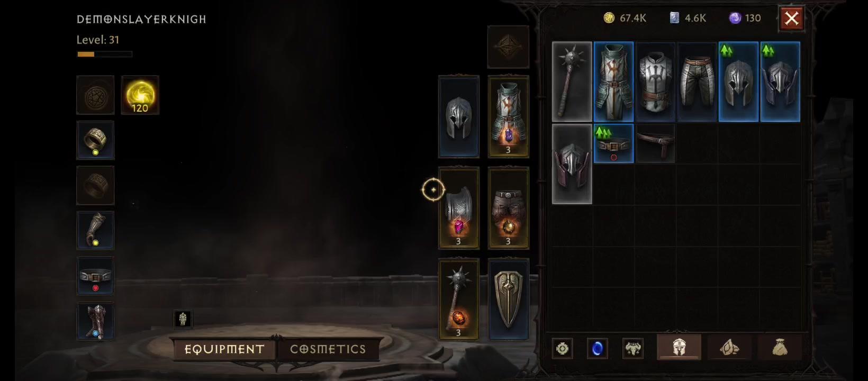Viewport: 868px width, 381px height.
Task: Select the spiked mace in inventory
Action: coord(572,82)
